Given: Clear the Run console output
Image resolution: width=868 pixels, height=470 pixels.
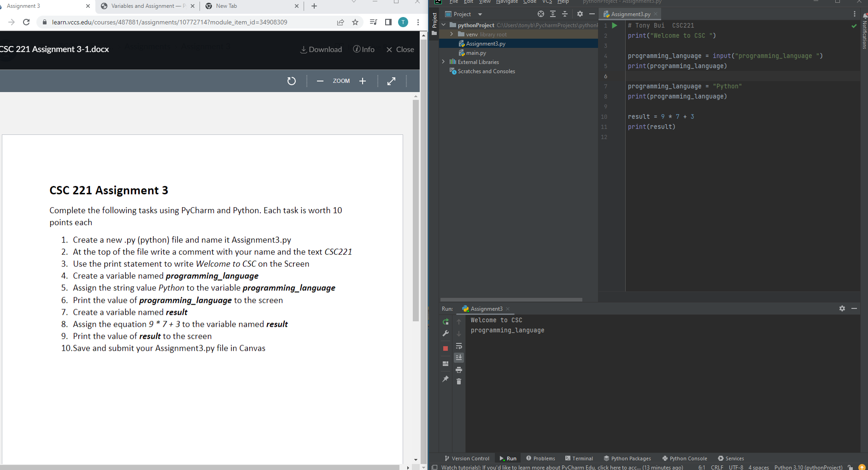Looking at the screenshot, I should coord(459,381).
